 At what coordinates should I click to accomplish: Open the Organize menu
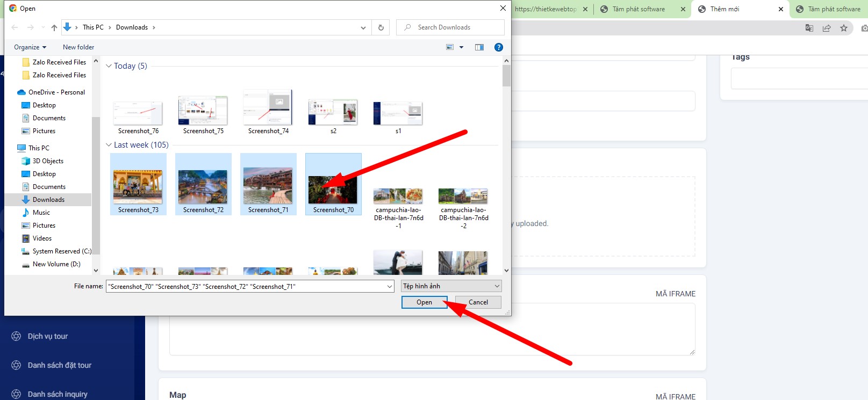(x=30, y=47)
